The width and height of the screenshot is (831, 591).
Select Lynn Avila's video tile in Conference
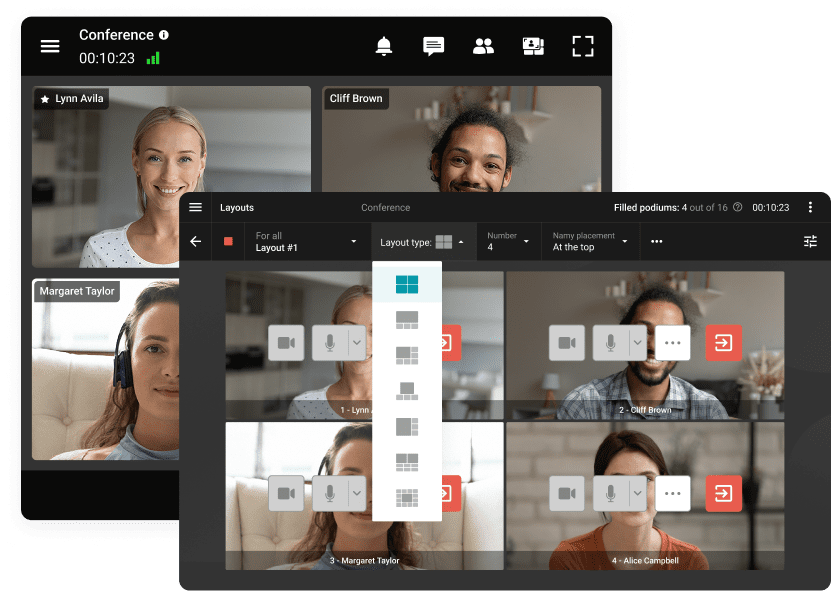171,177
